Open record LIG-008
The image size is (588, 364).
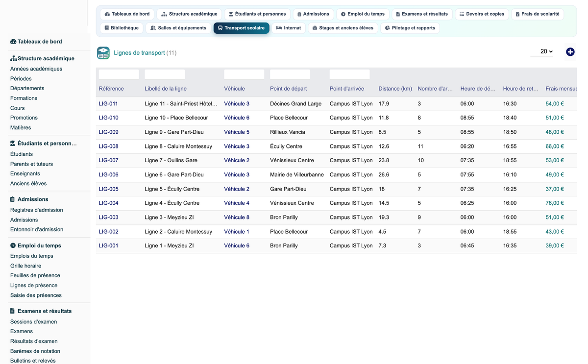coord(108,146)
